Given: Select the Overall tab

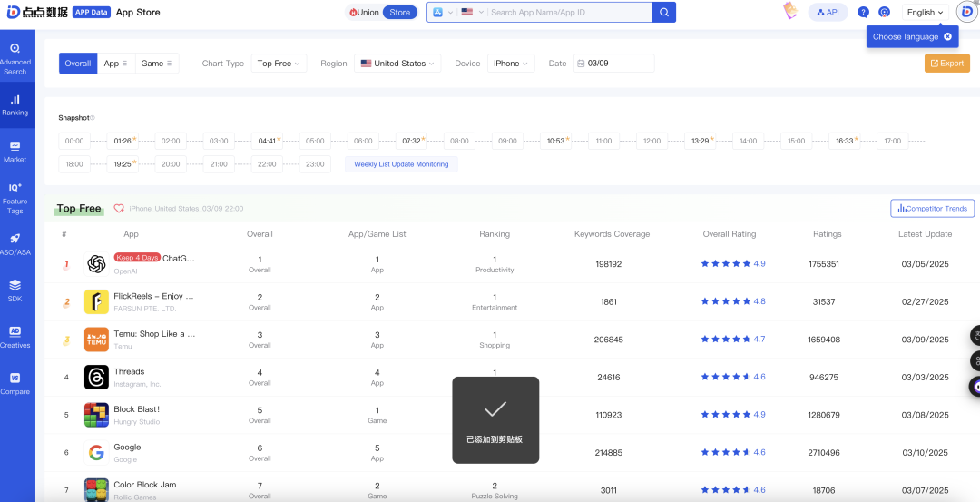Looking at the screenshot, I should point(78,64).
